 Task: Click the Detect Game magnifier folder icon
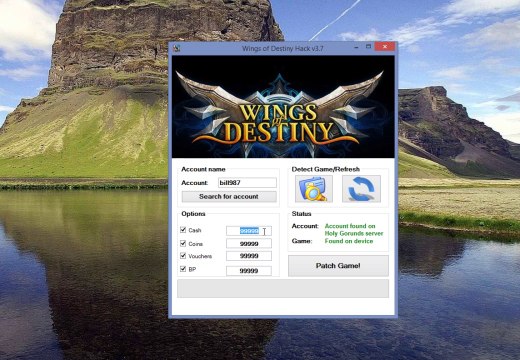(x=314, y=189)
